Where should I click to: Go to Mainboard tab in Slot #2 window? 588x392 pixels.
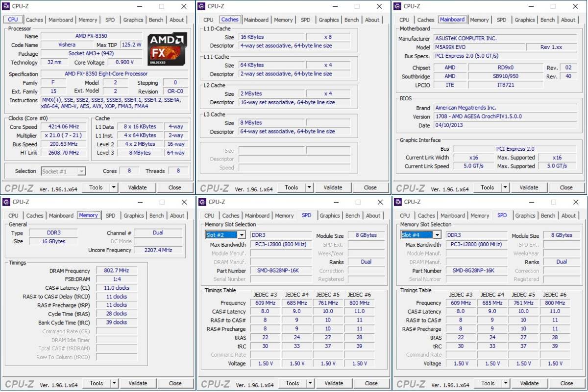(x=257, y=216)
